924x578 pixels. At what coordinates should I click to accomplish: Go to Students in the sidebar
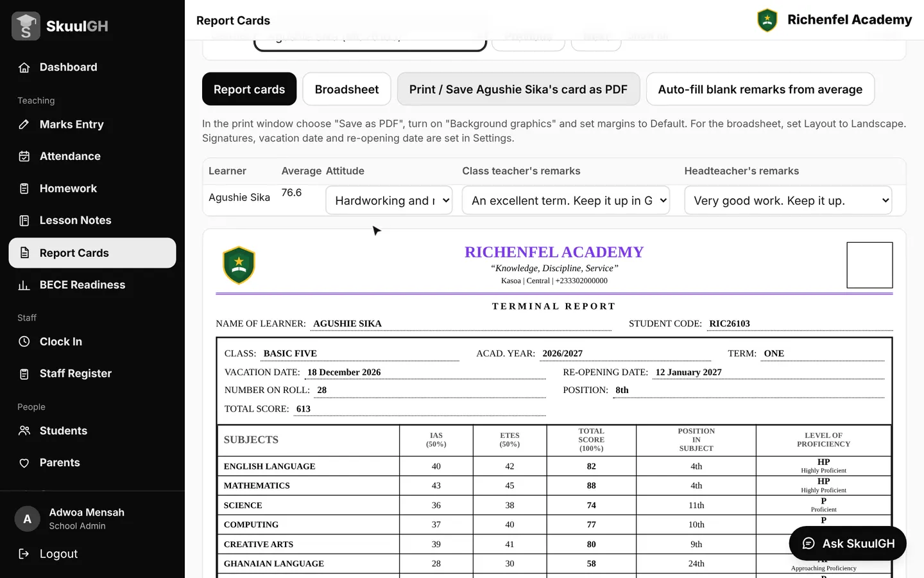[92, 431]
